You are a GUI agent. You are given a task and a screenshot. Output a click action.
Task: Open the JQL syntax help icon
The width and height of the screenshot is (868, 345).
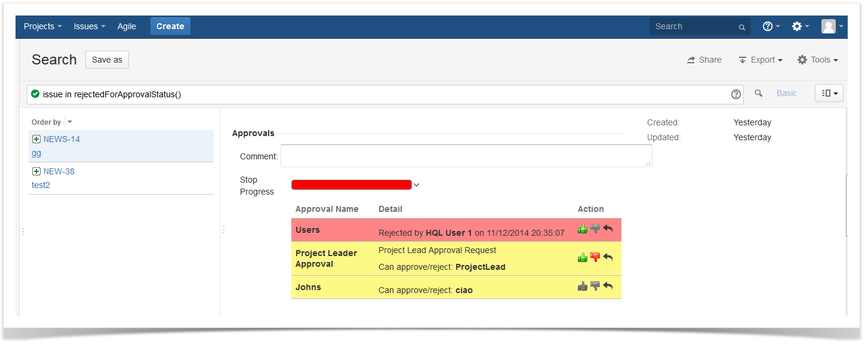click(735, 94)
